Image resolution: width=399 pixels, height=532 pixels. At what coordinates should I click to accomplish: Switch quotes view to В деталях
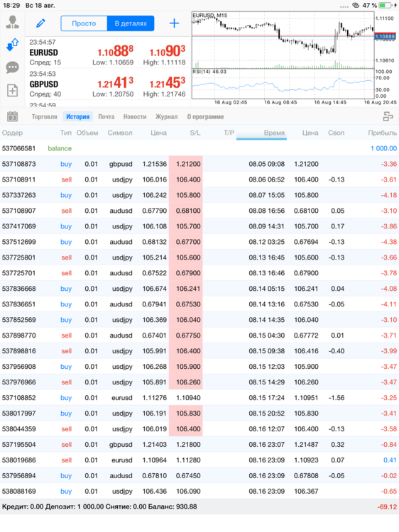pos(131,23)
